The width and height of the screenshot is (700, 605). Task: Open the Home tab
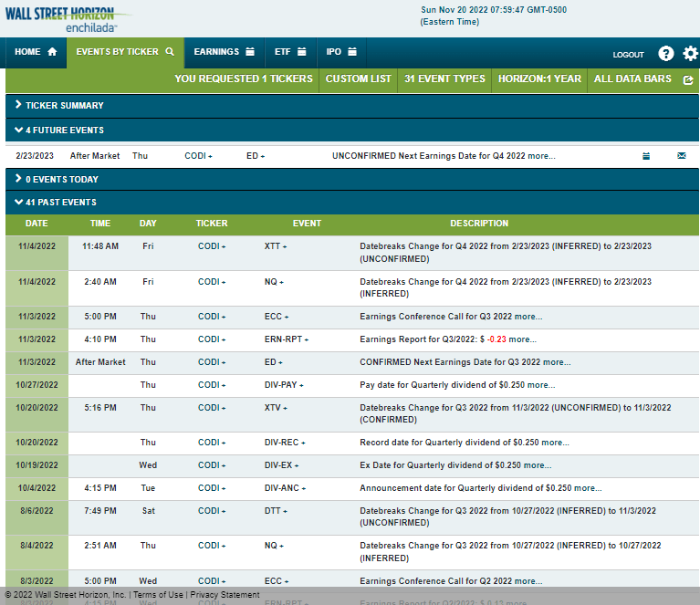coord(36,52)
